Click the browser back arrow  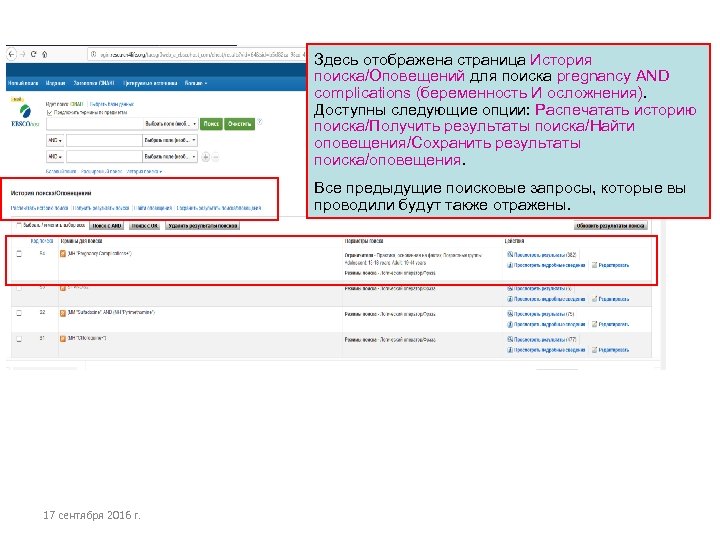(x=12, y=54)
